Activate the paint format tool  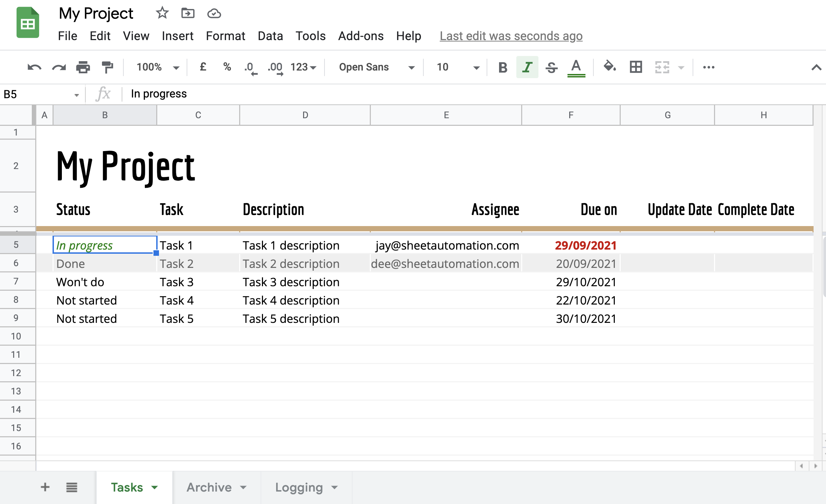tap(107, 67)
